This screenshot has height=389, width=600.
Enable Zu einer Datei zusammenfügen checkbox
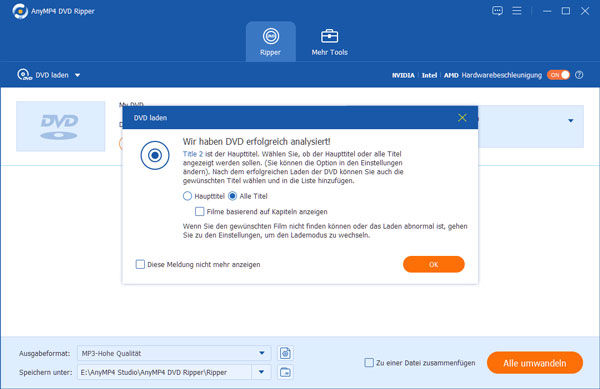369,363
